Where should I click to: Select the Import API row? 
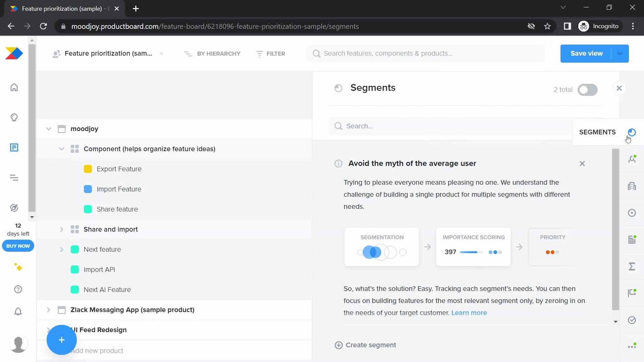pos(174,269)
